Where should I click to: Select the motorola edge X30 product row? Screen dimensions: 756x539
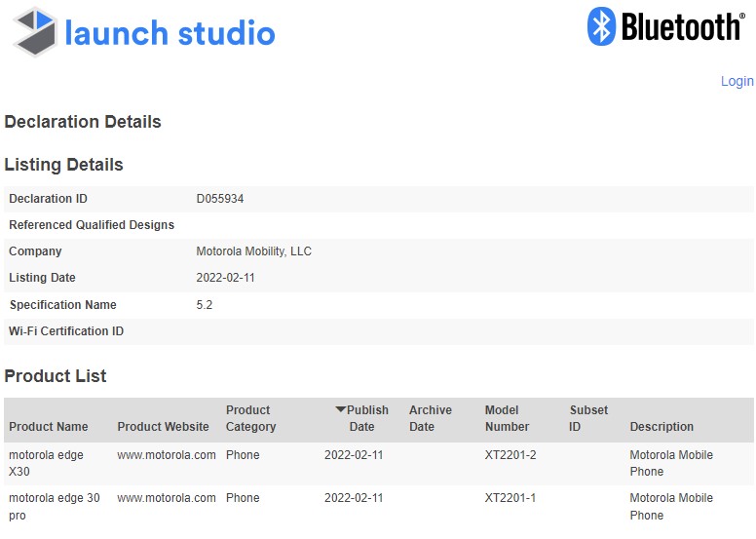pos(378,463)
